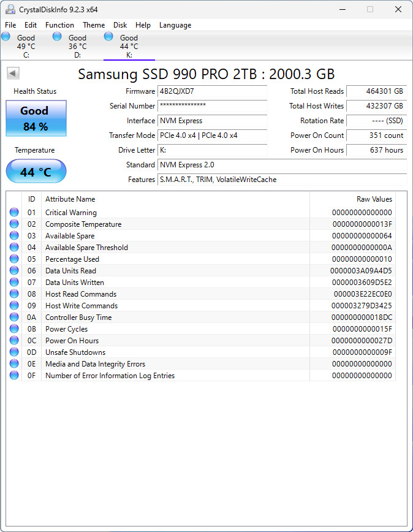Screen dimensions: 413x532
Task: Click the blue status orb of drive D:
Action: (58, 36)
